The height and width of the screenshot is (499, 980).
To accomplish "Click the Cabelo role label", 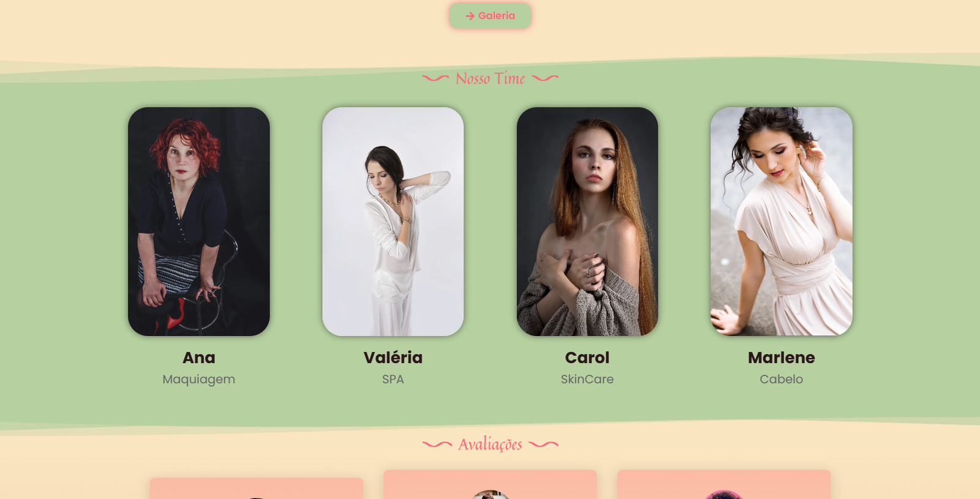I will pos(782,379).
